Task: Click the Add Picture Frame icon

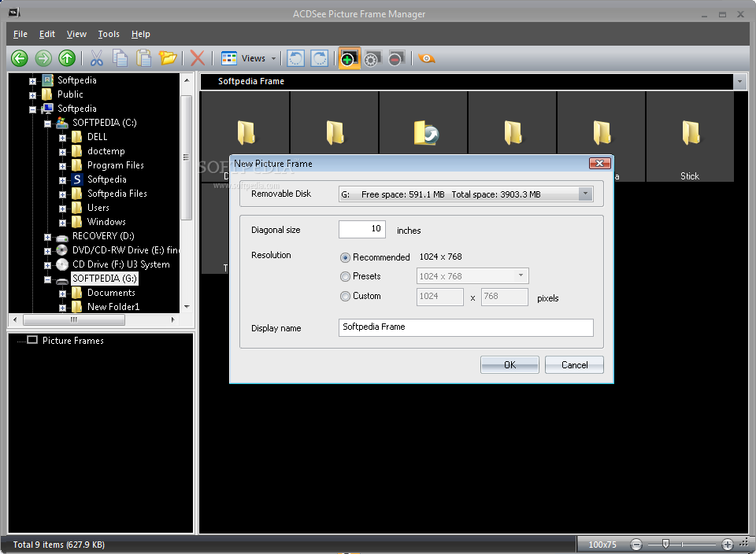Action: [x=349, y=59]
